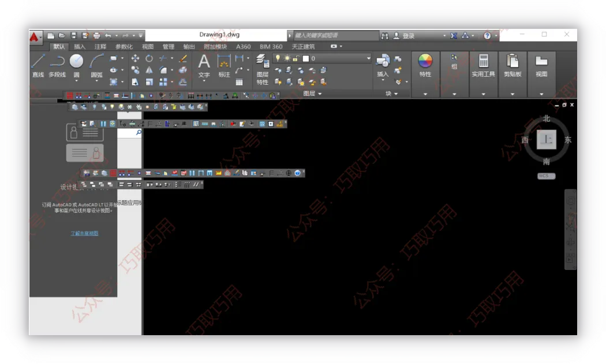The height and width of the screenshot is (364, 606).
Task: Click the globe help icon on TArch toolbar
Action: tap(297, 172)
